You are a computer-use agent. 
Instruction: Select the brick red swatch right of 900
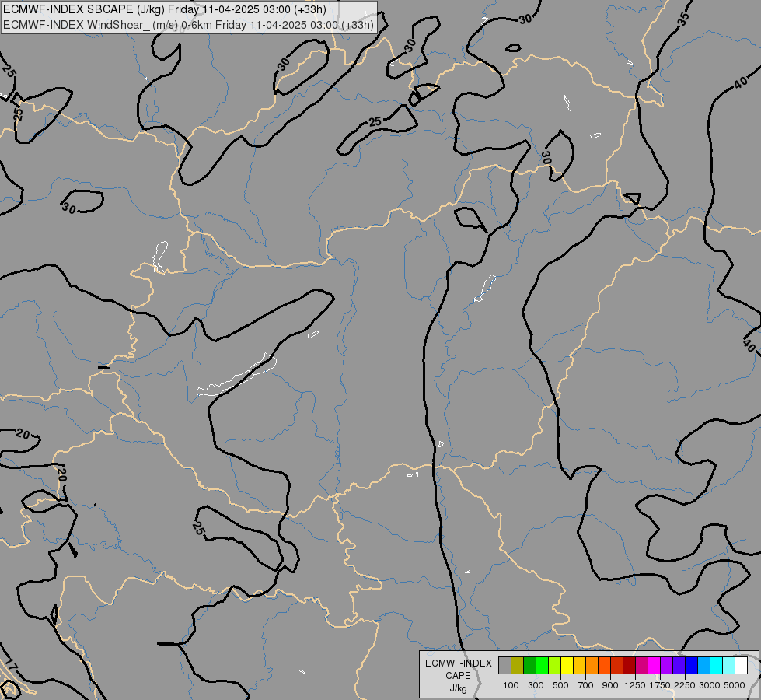617,666
